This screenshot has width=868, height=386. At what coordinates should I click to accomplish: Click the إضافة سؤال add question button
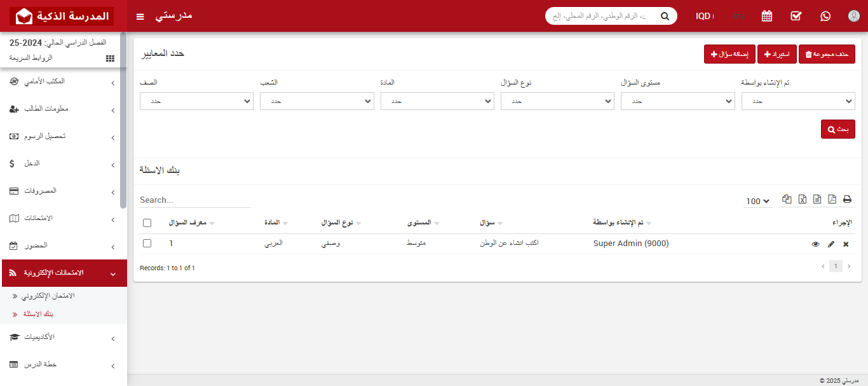pyautogui.click(x=728, y=53)
